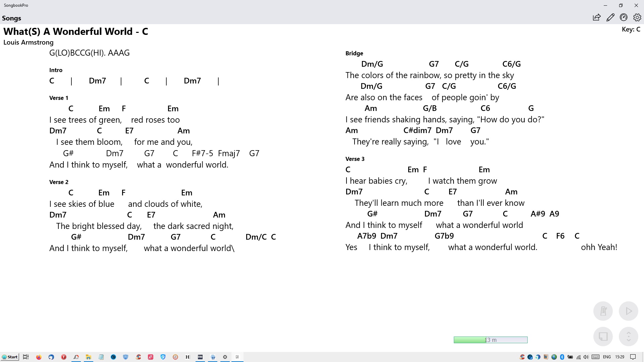Toggle the metronome round button
The width and height of the screenshot is (644, 362).
[603, 311]
